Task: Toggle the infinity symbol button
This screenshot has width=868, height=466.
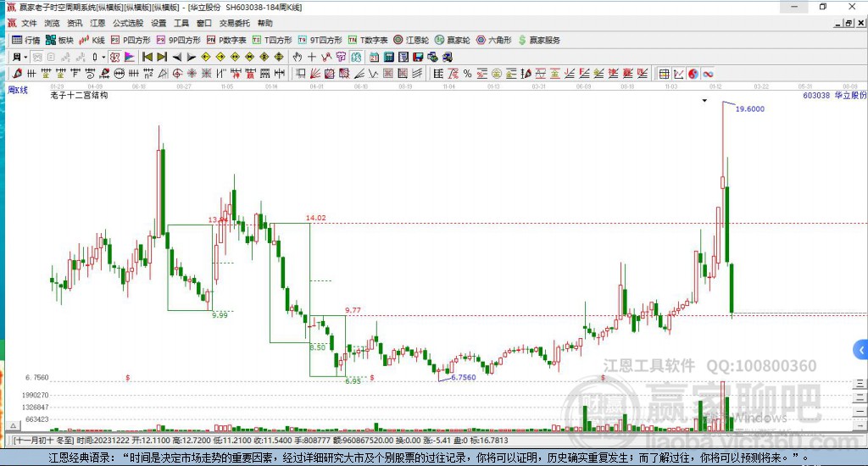Action: (708, 74)
